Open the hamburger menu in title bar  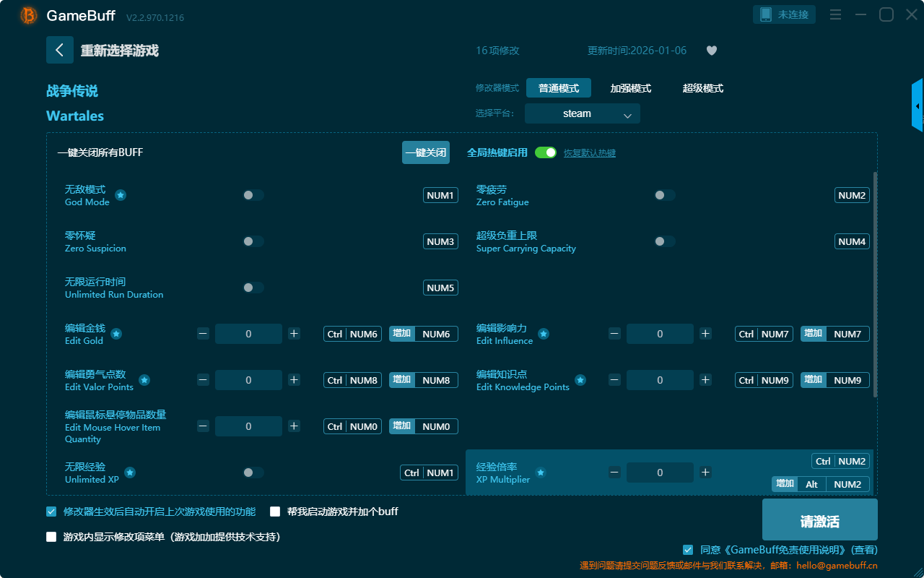[x=835, y=14]
